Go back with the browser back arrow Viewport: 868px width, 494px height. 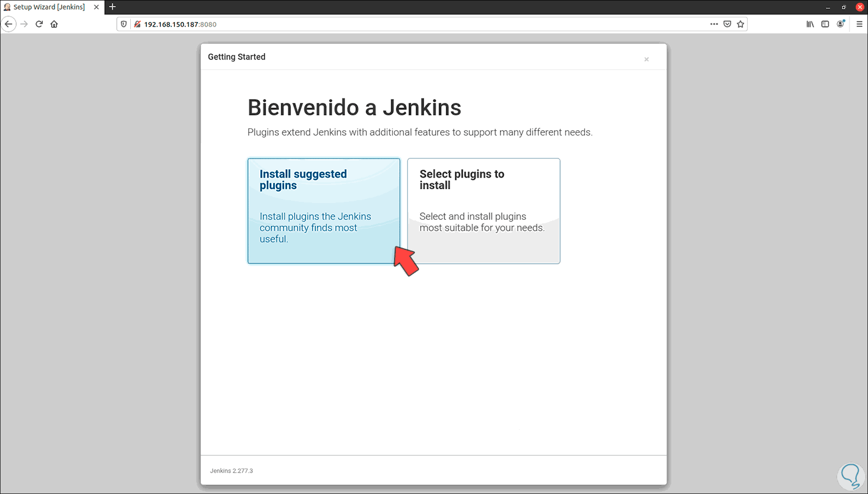point(9,24)
